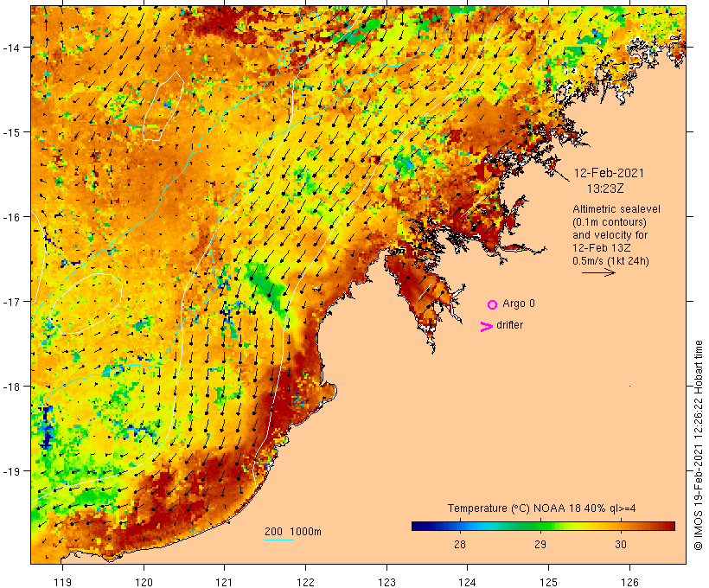Click the '12-Feb 13Z' legend text
The height and width of the screenshot is (588, 709).
(602, 248)
